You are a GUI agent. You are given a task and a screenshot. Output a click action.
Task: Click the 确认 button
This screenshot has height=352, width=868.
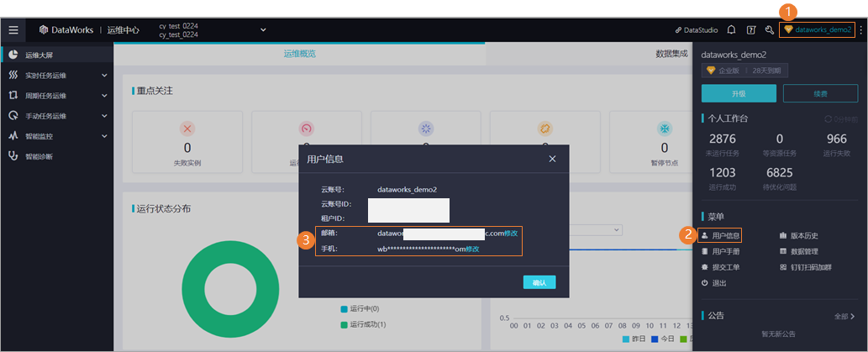[x=539, y=282]
